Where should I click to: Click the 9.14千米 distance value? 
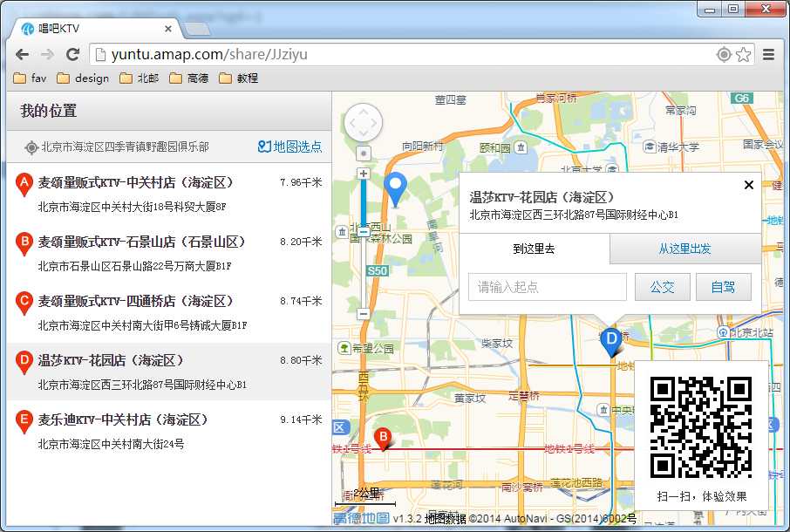301,419
